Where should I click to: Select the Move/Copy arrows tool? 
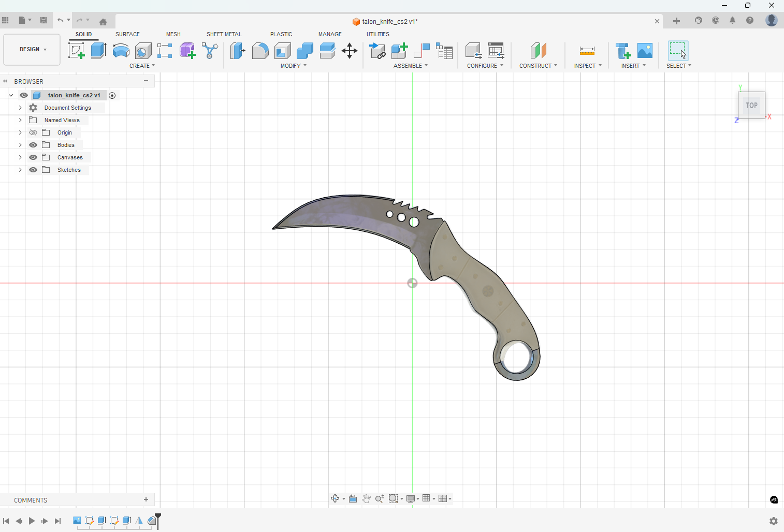pos(350,51)
